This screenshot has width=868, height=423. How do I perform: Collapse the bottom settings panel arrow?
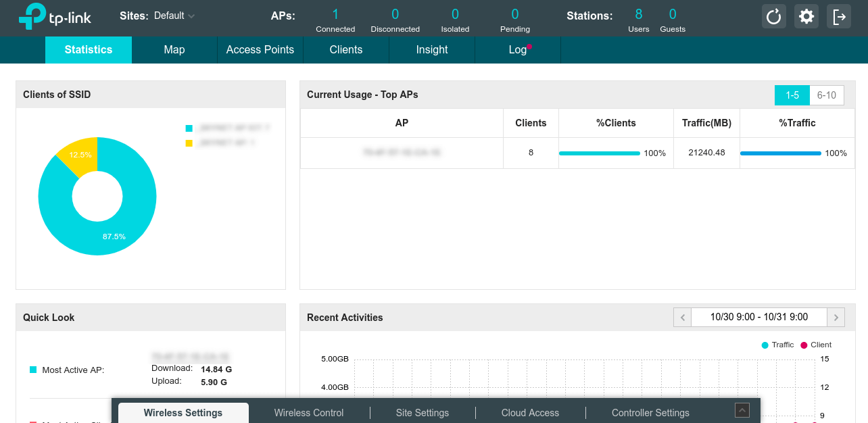[742, 410]
